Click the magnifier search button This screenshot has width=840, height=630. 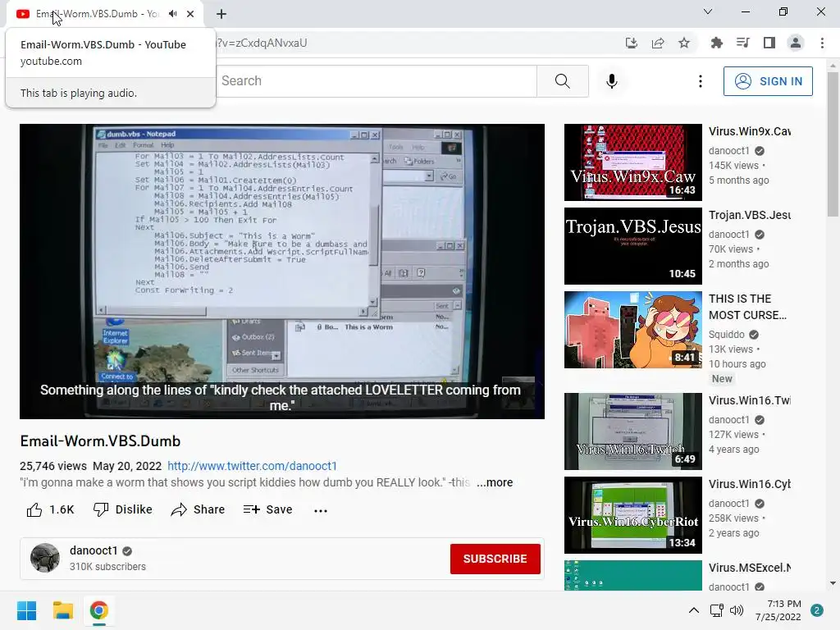click(563, 81)
